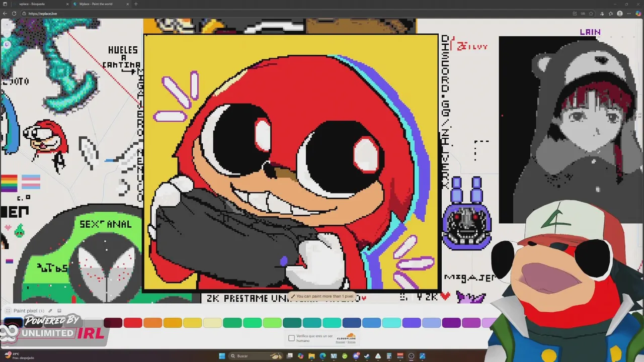644x362 pixels.
Task: Open the Copilot sidebar icon
Action: [x=638, y=14]
